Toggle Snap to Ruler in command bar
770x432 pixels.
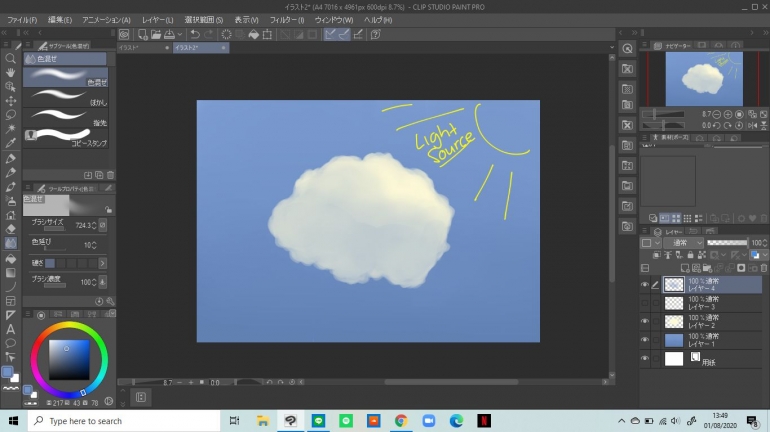coord(330,34)
